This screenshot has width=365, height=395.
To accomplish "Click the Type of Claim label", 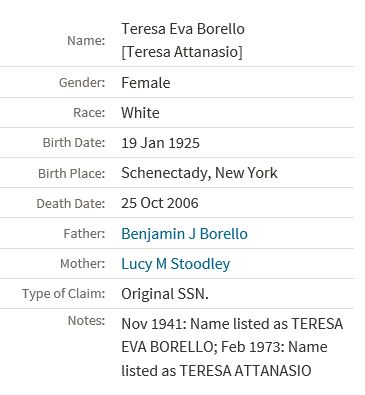I will point(64,294).
